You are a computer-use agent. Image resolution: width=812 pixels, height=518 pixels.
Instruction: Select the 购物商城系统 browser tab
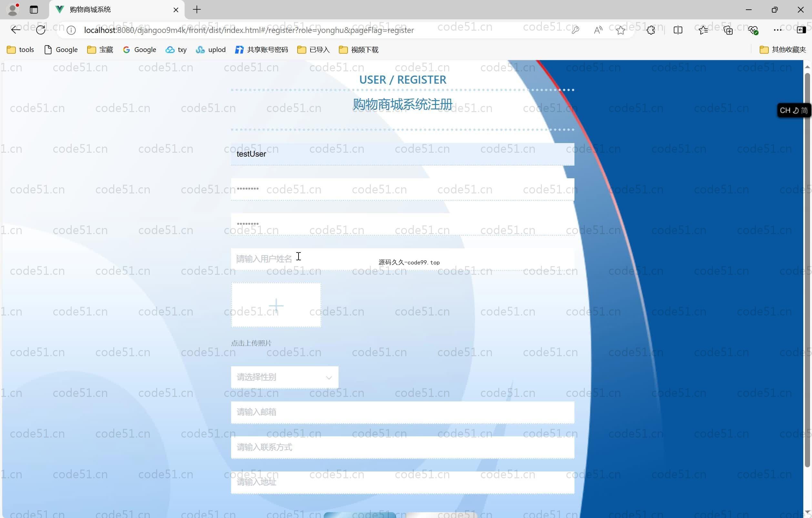(x=117, y=9)
